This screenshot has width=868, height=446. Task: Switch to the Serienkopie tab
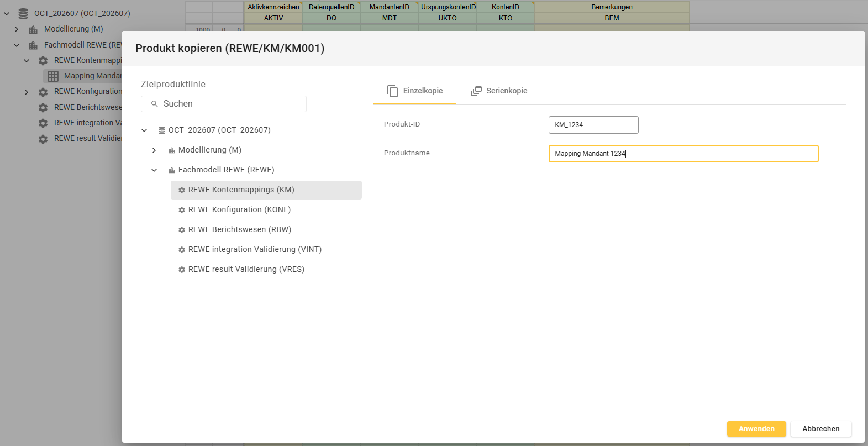pyautogui.click(x=499, y=91)
